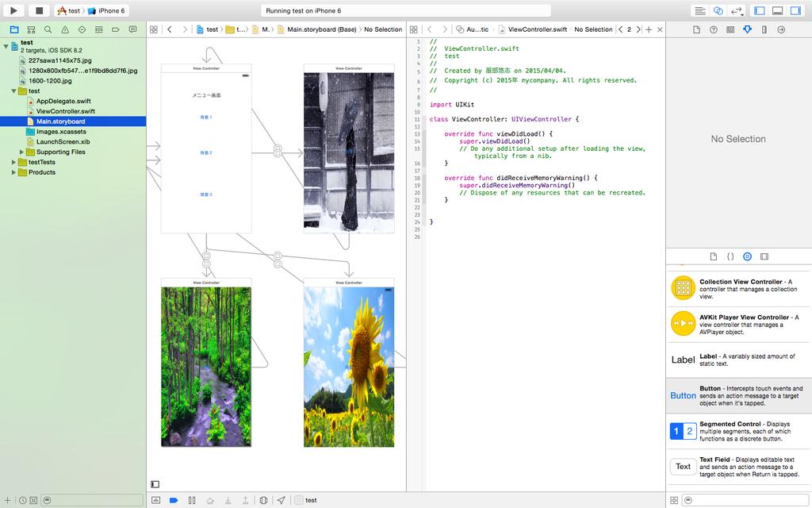Stop the running test app
This screenshot has width=812, height=508.
37,10
